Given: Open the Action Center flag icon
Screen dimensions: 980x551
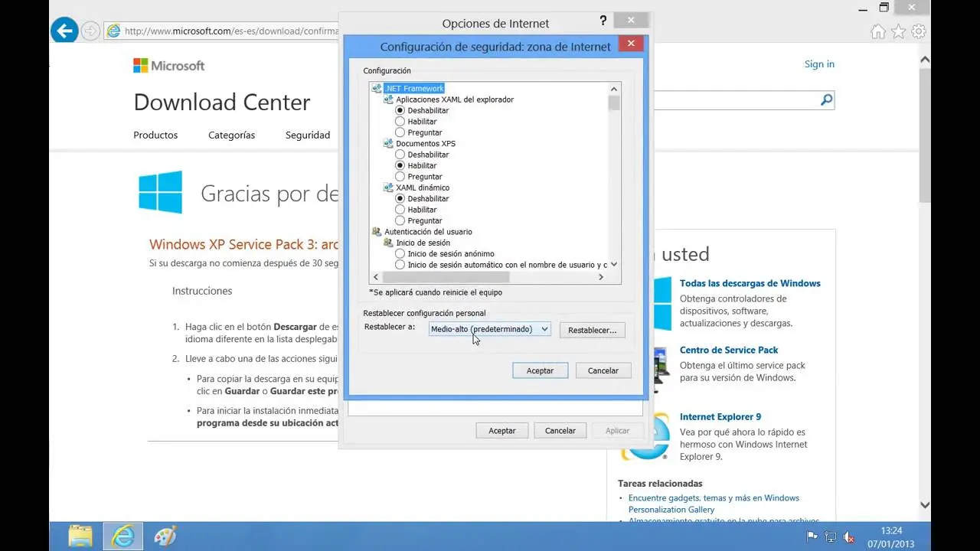Looking at the screenshot, I should (812, 537).
